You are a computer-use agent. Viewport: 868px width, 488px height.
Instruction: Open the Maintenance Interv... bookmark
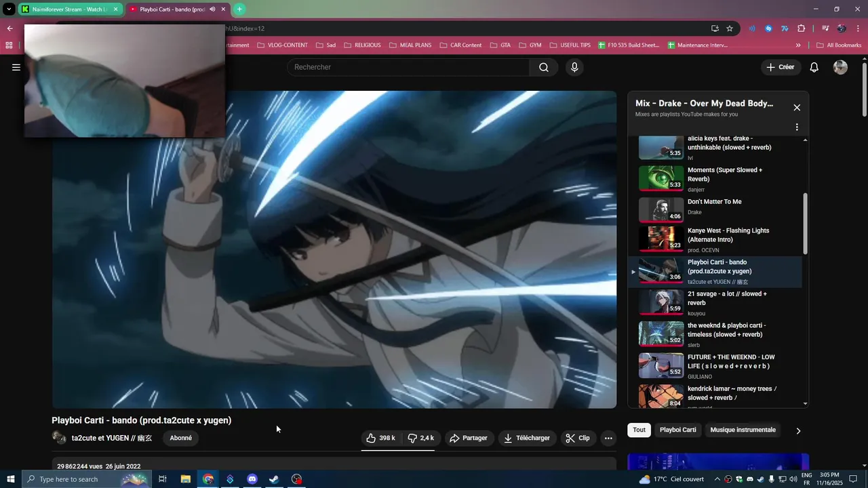coord(698,45)
